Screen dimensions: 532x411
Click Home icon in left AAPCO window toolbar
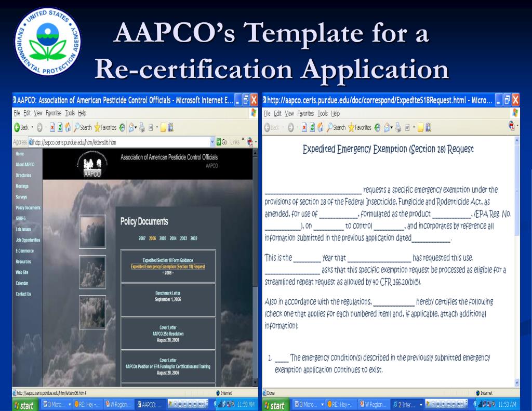68,128
